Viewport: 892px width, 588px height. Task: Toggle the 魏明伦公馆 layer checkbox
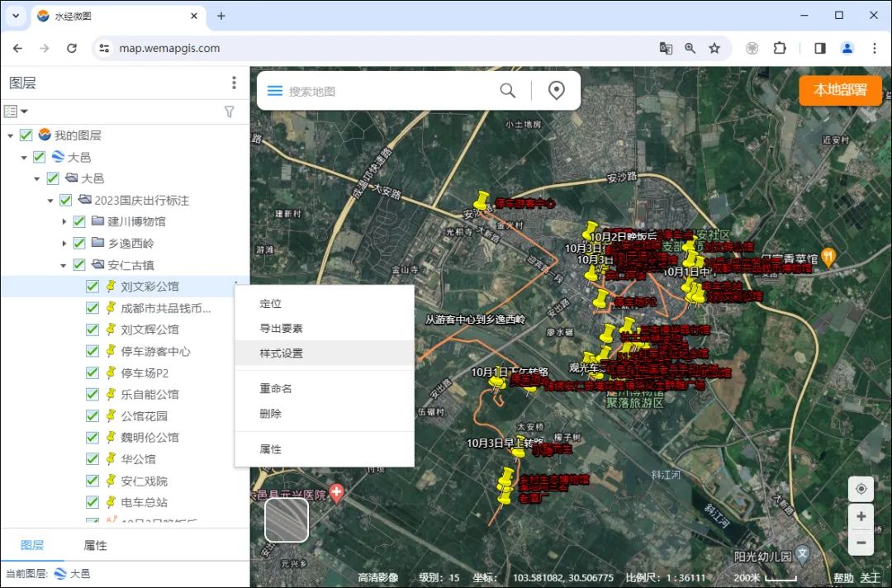point(93,437)
